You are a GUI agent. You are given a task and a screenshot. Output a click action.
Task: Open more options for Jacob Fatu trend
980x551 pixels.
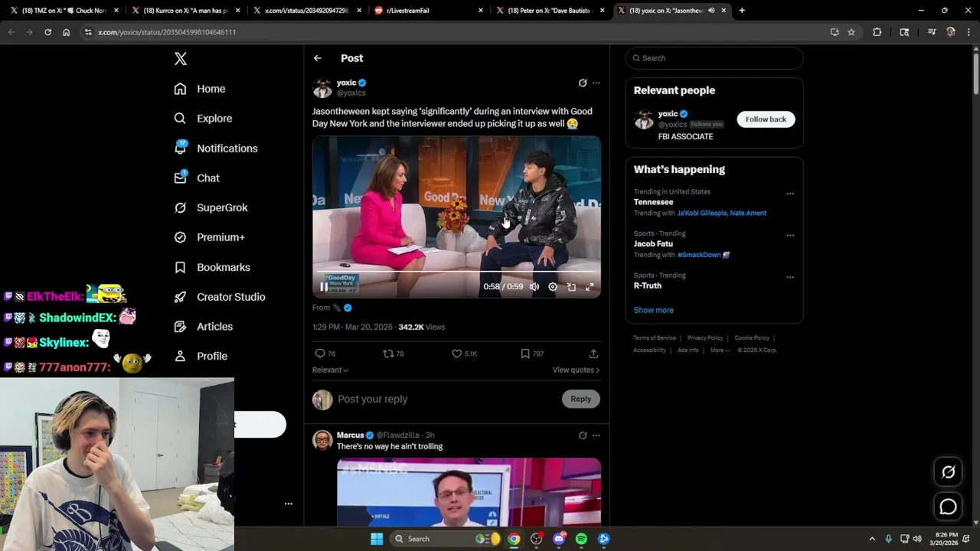[790, 236]
